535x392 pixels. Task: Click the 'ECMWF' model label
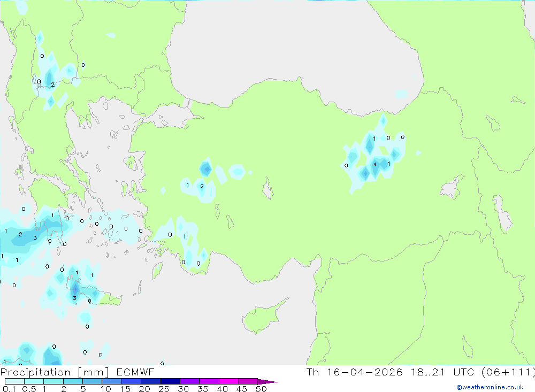coord(135,372)
